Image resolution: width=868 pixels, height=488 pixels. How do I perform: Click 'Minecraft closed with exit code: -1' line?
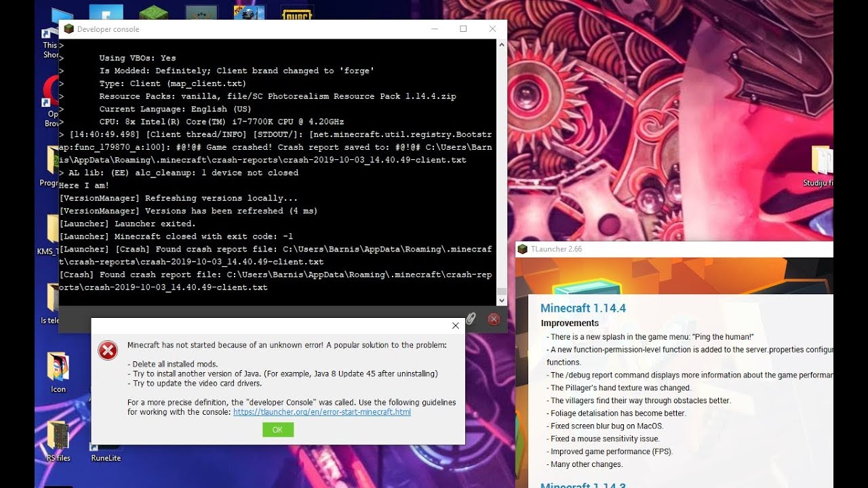[x=176, y=237]
